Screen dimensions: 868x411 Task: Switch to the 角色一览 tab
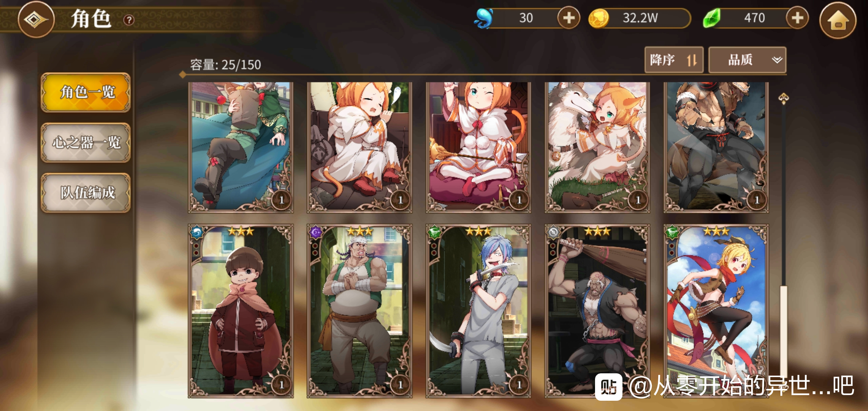(86, 92)
